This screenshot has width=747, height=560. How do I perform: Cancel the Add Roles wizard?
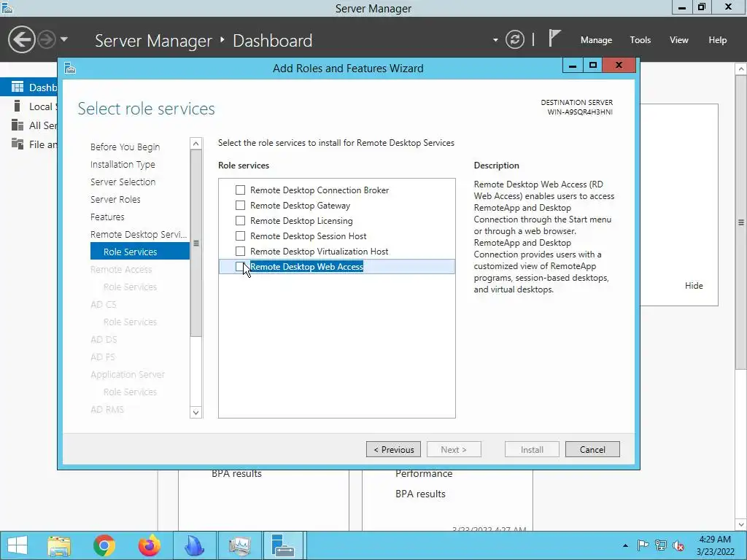(x=592, y=449)
